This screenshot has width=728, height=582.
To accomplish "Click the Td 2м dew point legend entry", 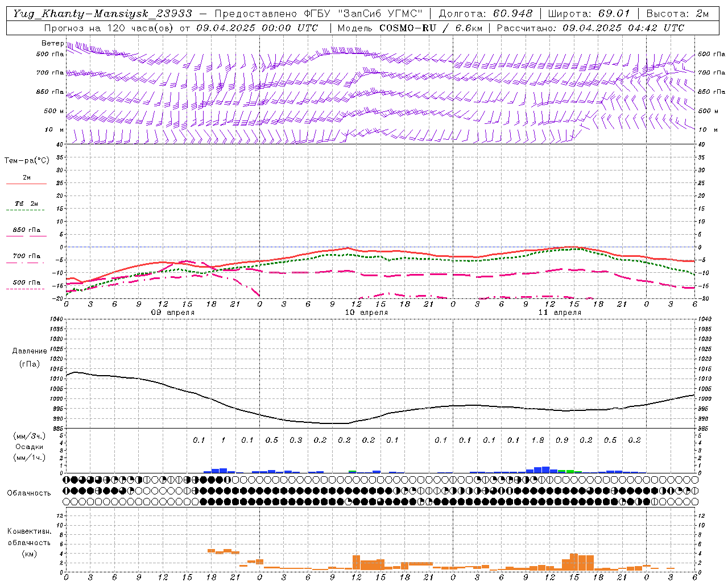I will (26, 203).
